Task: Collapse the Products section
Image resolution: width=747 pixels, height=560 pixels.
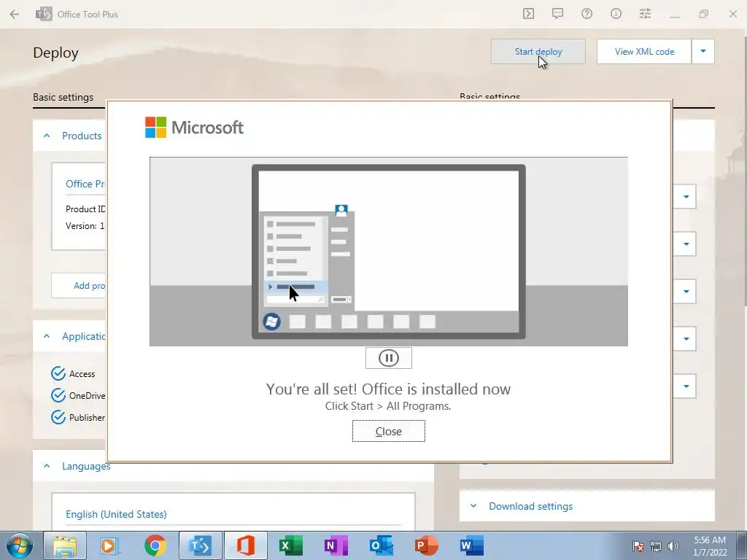Action: (47, 136)
